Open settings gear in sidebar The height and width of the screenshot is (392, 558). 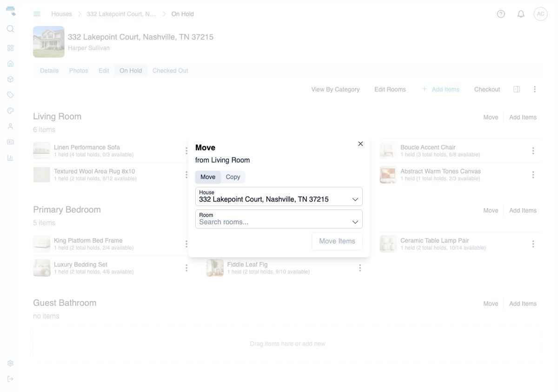click(10, 363)
